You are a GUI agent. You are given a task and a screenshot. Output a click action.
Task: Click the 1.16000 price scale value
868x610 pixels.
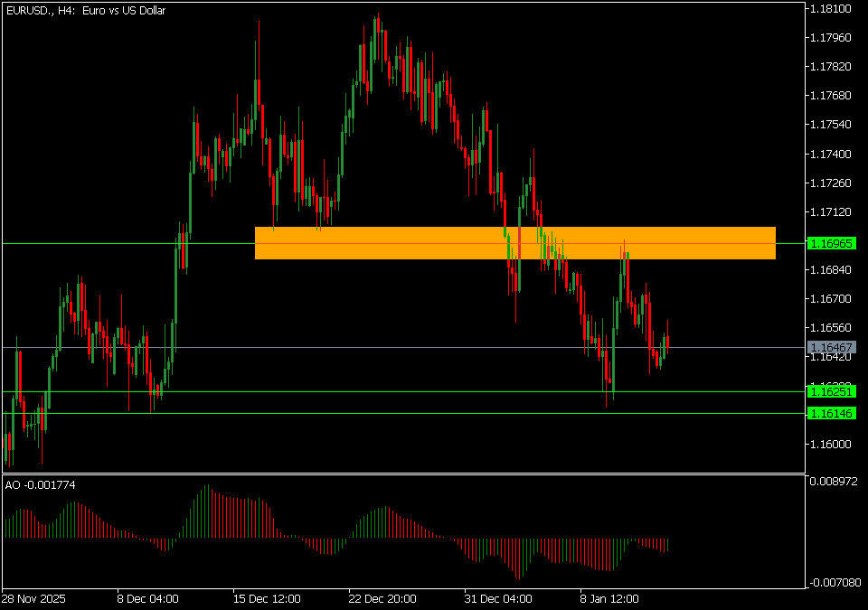pyautogui.click(x=828, y=444)
